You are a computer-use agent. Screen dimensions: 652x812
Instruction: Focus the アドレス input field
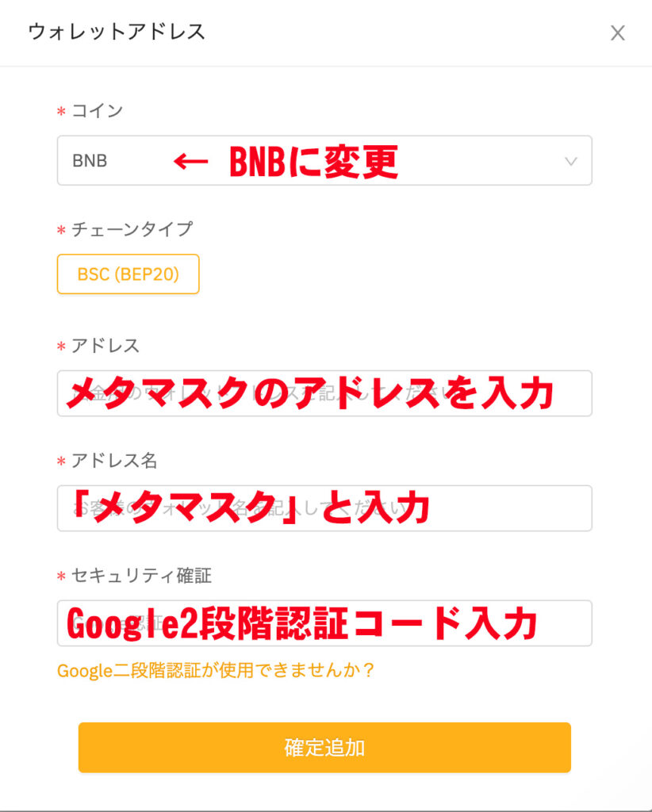324,393
